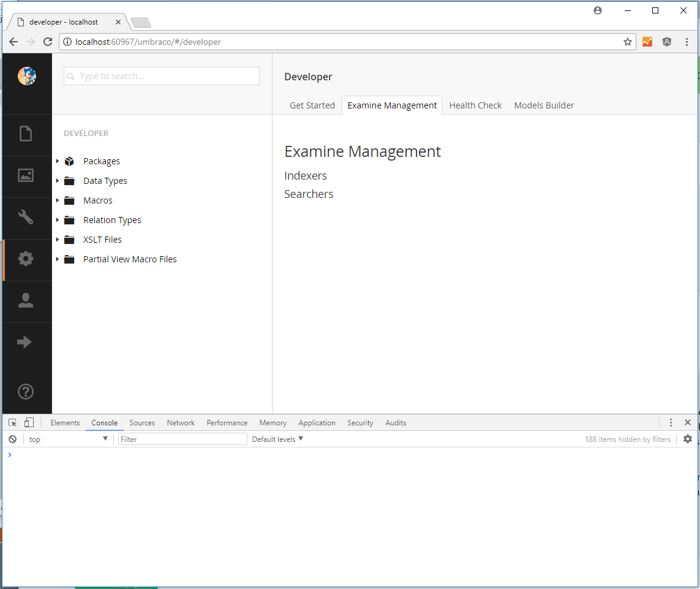700x589 pixels.
Task: Click the site info icon in address bar
Action: [67, 42]
